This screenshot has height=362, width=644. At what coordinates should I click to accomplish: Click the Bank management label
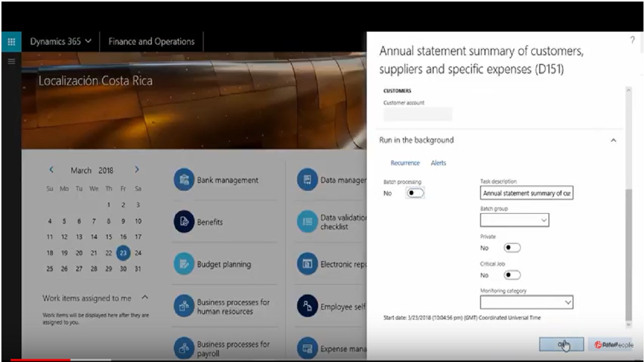pos(227,180)
